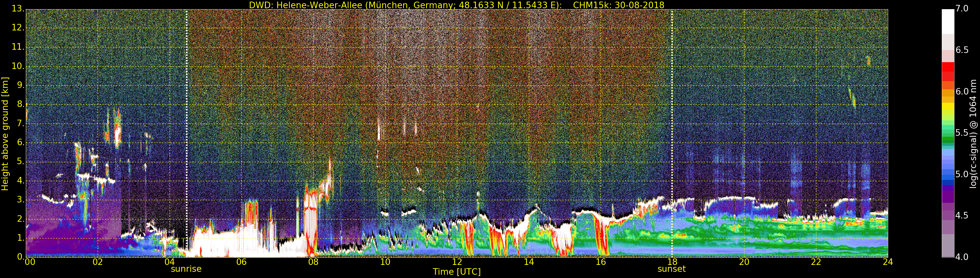
Task: Click the time axis tick label '12'
Action: coord(457,262)
